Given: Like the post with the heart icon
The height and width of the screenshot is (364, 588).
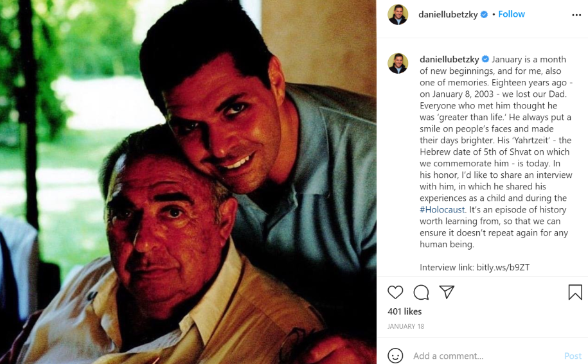Looking at the screenshot, I should tap(395, 292).
